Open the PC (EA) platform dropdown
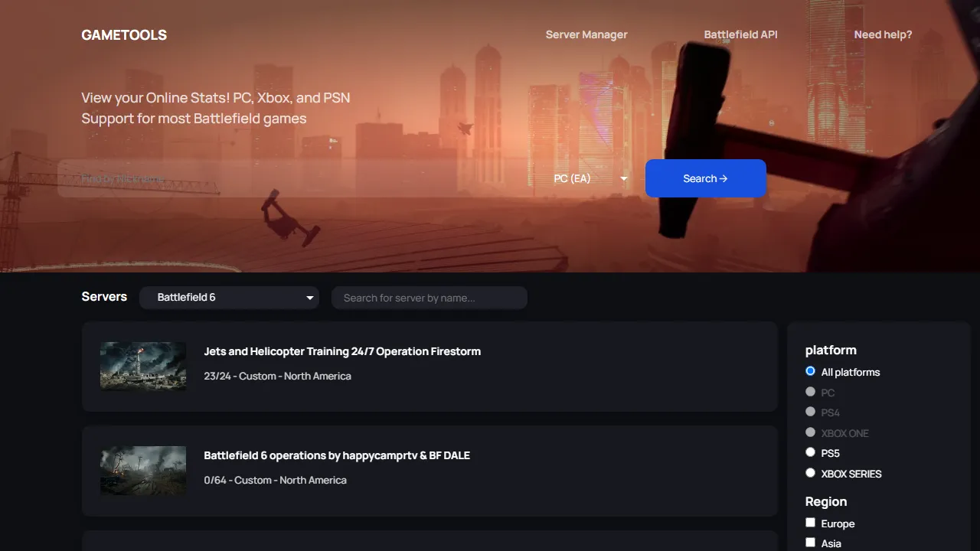980x551 pixels. coord(590,178)
